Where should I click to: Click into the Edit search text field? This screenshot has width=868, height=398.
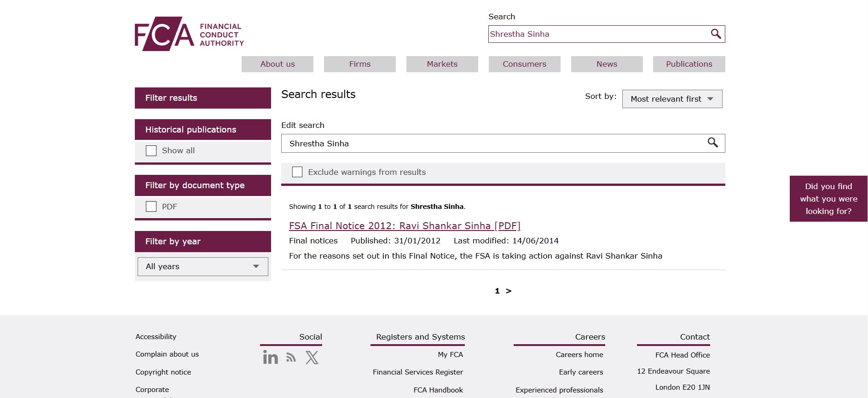click(x=492, y=144)
